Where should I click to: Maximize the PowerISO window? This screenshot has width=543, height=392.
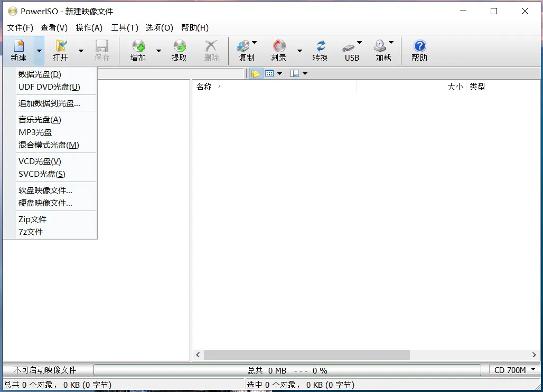click(x=494, y=11)
